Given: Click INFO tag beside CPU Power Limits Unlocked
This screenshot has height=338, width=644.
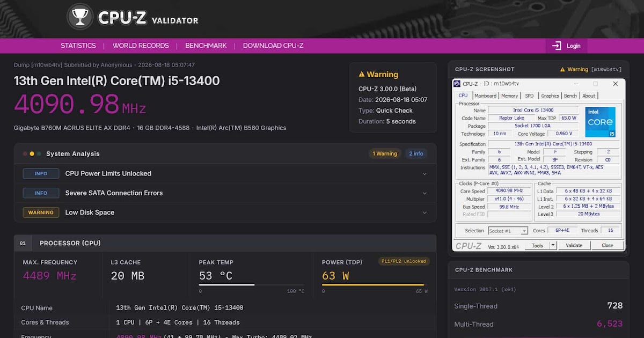Looking at the screenshot, I should (x=41, y=174).
